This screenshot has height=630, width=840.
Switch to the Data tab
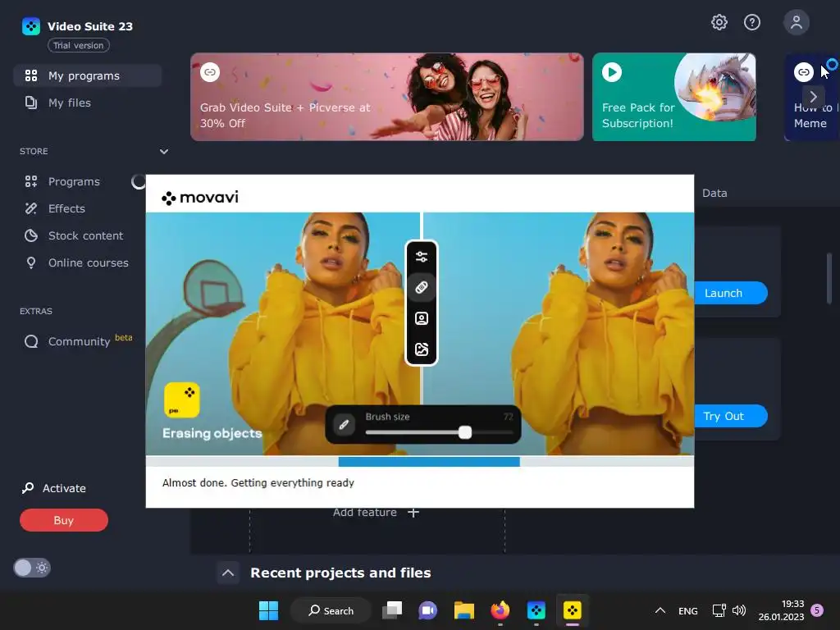pyautogui.click(x=714, y=193)
